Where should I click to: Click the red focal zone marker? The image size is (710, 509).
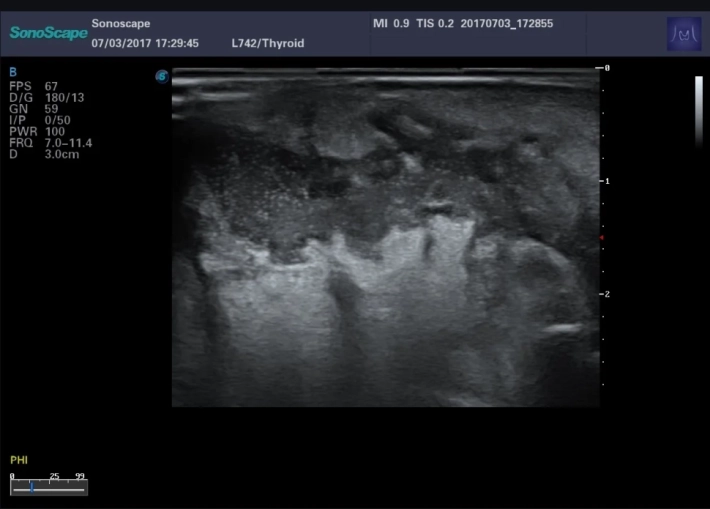[x=601, y=237]
